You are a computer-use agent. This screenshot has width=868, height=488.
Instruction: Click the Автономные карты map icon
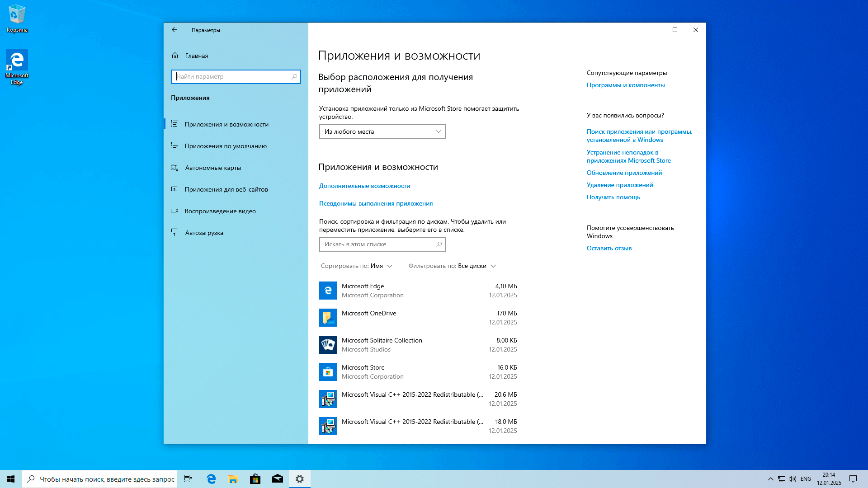(175, 168)
